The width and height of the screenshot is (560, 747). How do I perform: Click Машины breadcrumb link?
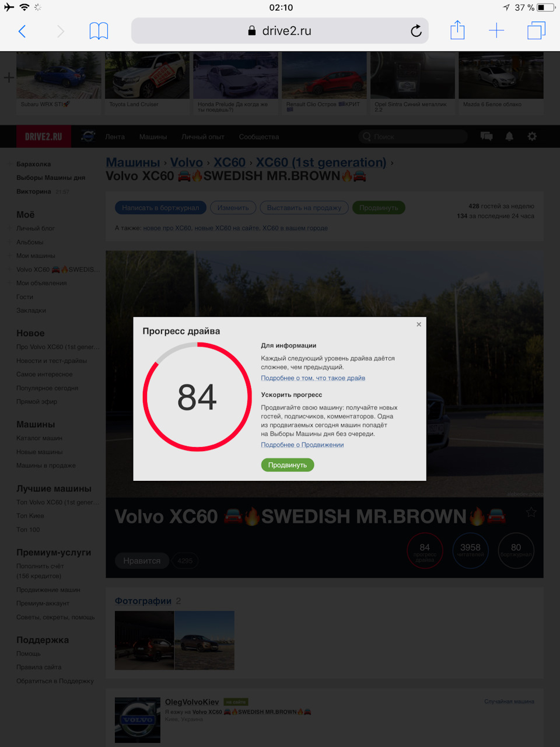[x=133, y=162]
